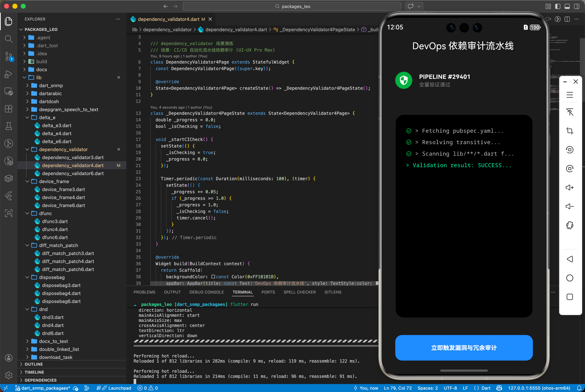The height and width of the screenshot is (392, 585).
Task: Toggle the bottom panel layout button
Action: [x=567, y=6]
